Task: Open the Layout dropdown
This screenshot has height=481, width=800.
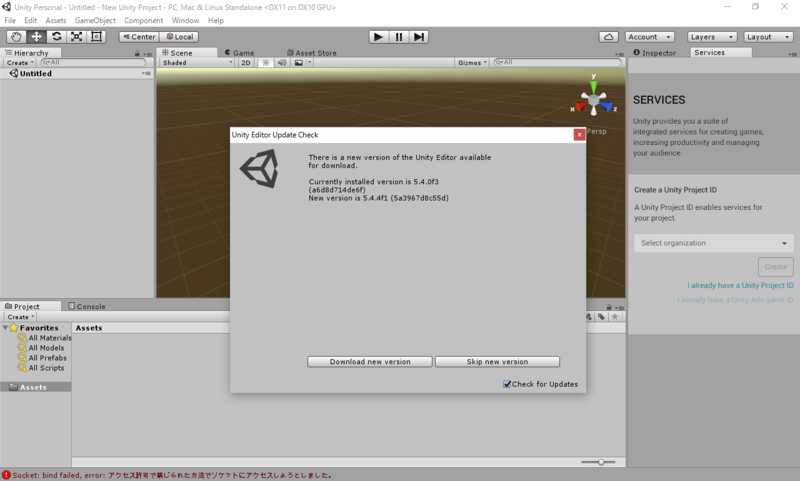Action: pos(768,37)
